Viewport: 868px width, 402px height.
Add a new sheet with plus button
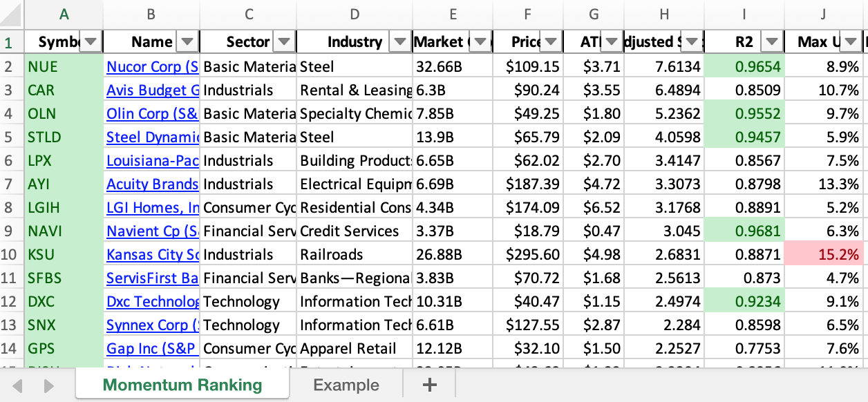[x=430, y=385]
